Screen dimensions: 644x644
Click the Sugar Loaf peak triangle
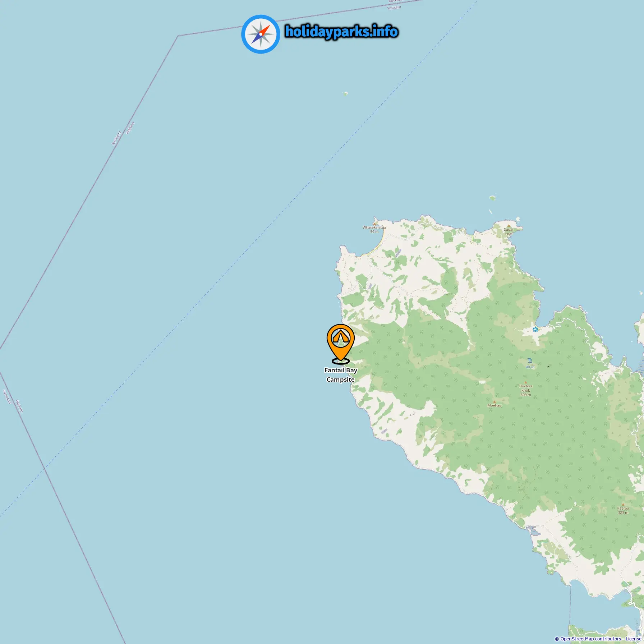pyautogui.click(x=509, y=226)
